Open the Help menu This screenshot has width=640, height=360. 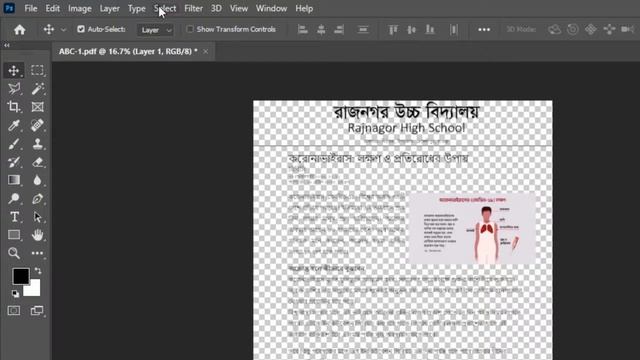(304, 9)
